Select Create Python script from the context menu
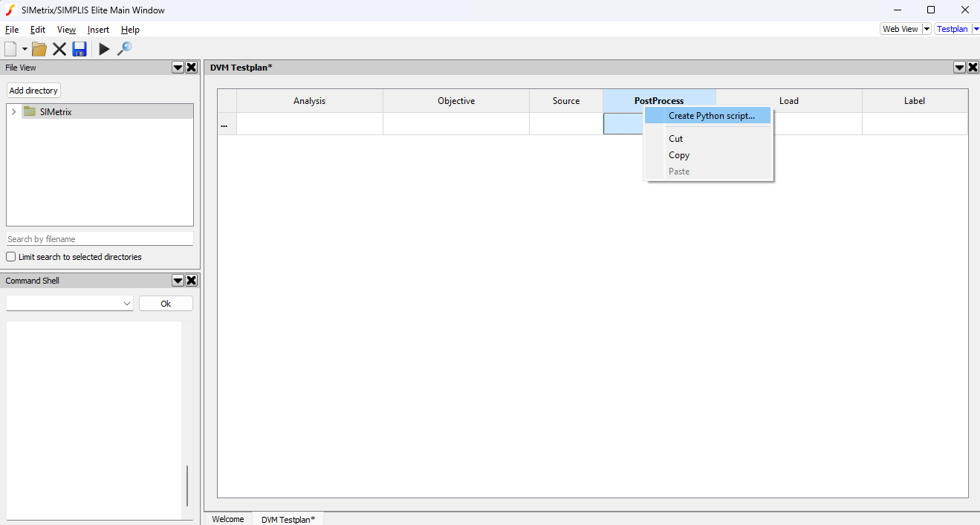 (711, 115)
